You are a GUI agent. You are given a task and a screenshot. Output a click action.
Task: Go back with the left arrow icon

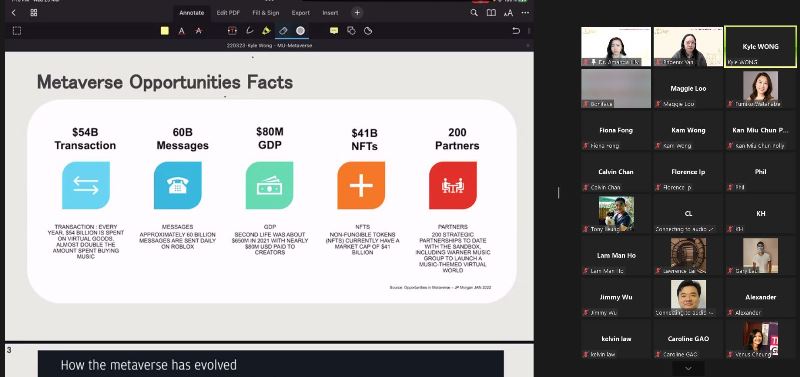pos(13,13)
